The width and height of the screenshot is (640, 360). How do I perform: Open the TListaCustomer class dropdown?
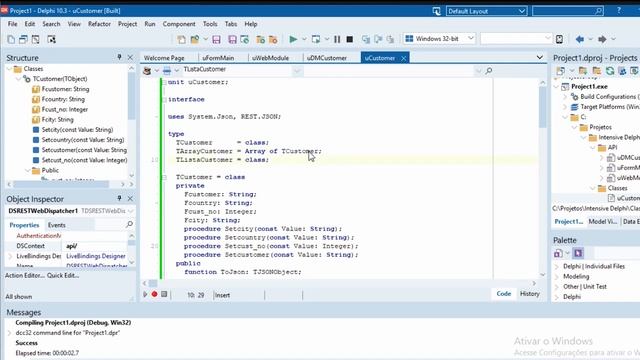point(297,71)
